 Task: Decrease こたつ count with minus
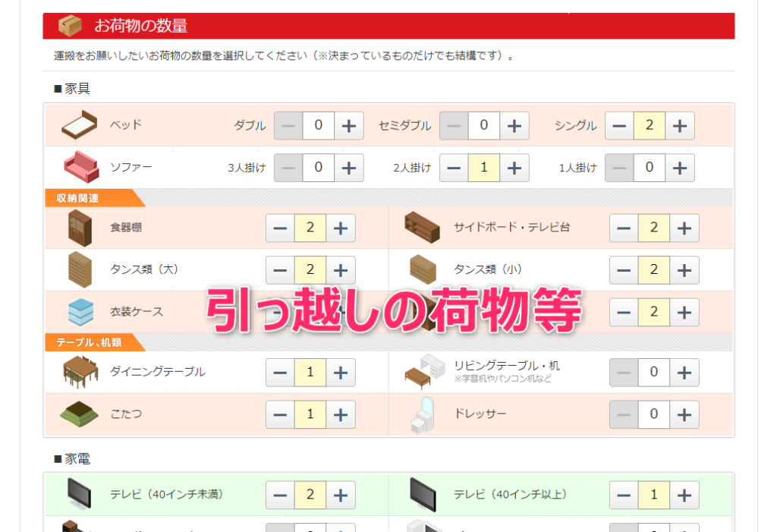(280, 414)
